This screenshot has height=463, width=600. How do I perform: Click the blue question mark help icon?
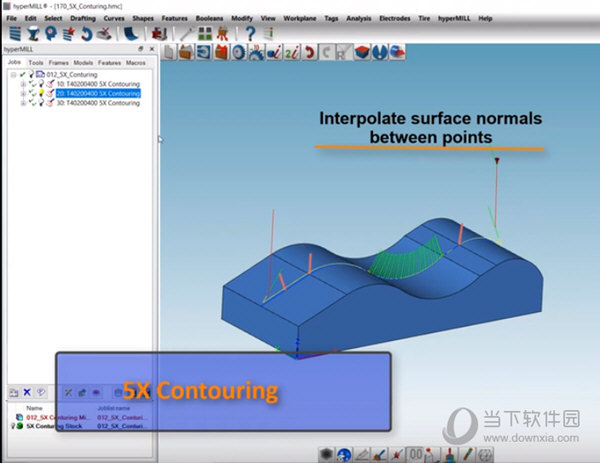[x=250, y=34]
